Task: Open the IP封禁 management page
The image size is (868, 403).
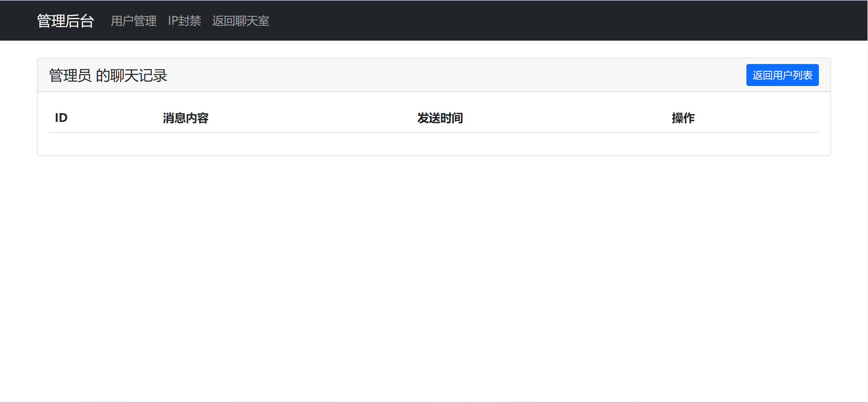Action: 185,21
